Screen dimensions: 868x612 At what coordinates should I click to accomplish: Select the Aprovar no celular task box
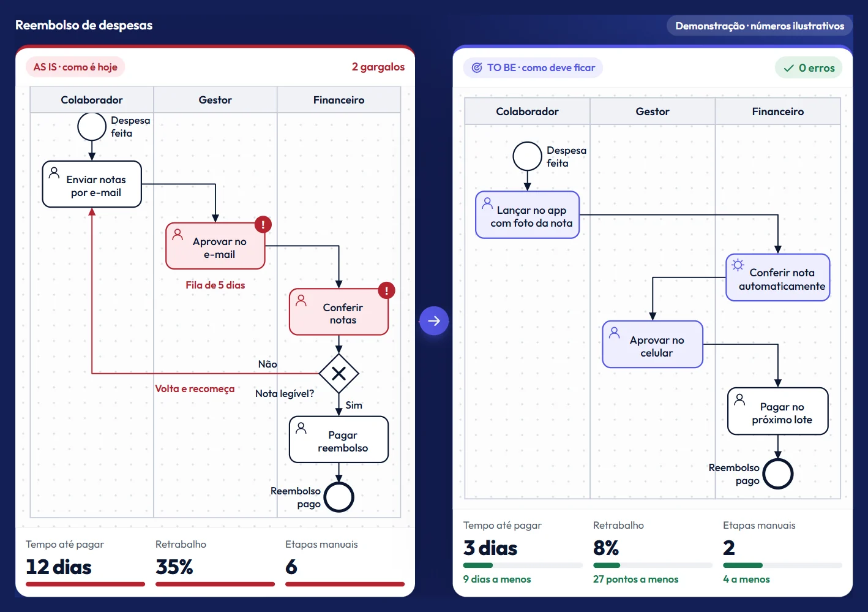[653, 344]
